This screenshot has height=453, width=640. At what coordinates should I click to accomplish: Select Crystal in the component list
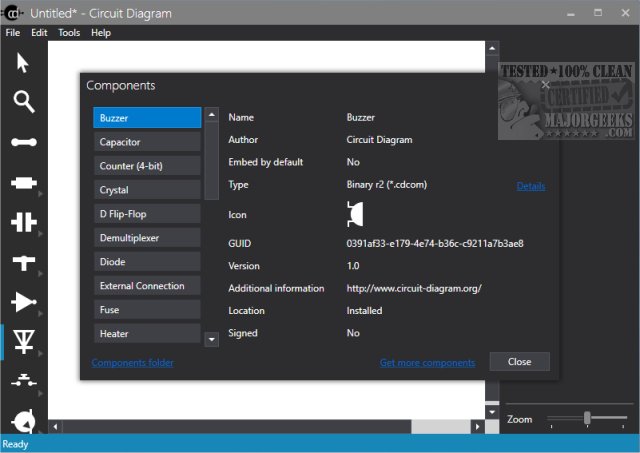point(147,190)
